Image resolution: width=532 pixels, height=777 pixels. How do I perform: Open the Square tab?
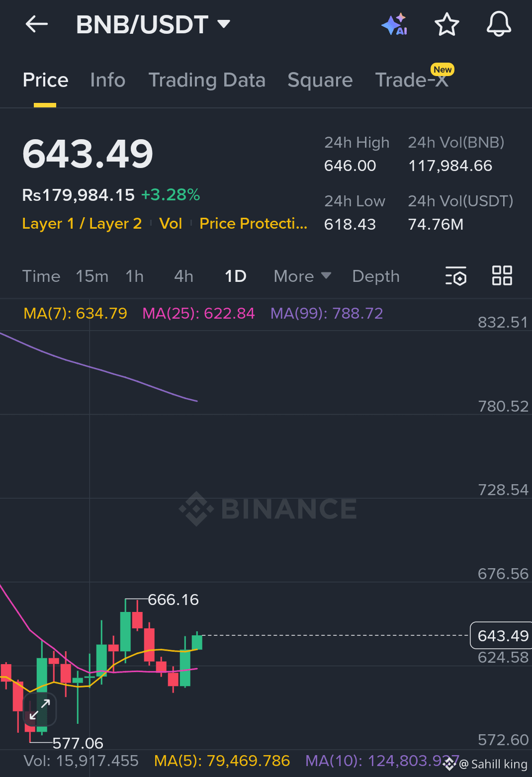(x=320, y=80)
